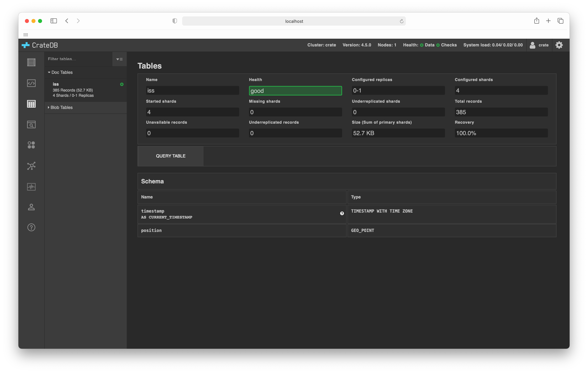Open the Privileges user icon in sidebar
This screenshot has width=588, height=373.
(31, 207)
